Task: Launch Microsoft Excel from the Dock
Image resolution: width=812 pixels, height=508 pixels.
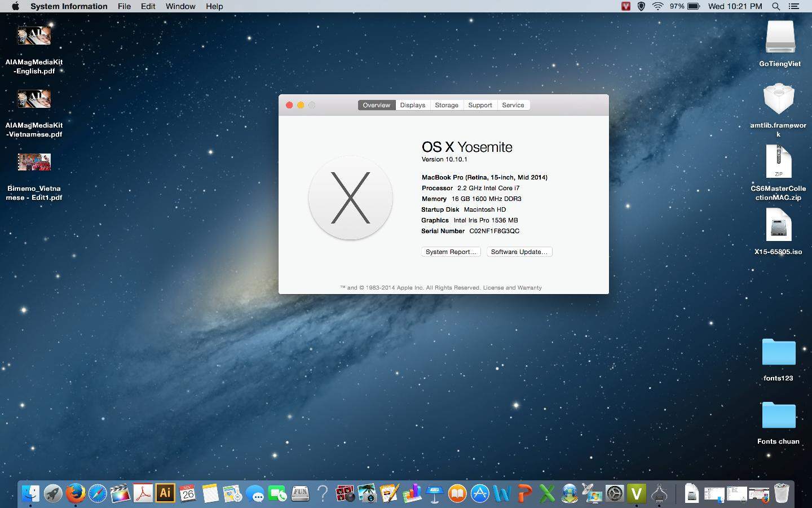Action: pos(547,493)
